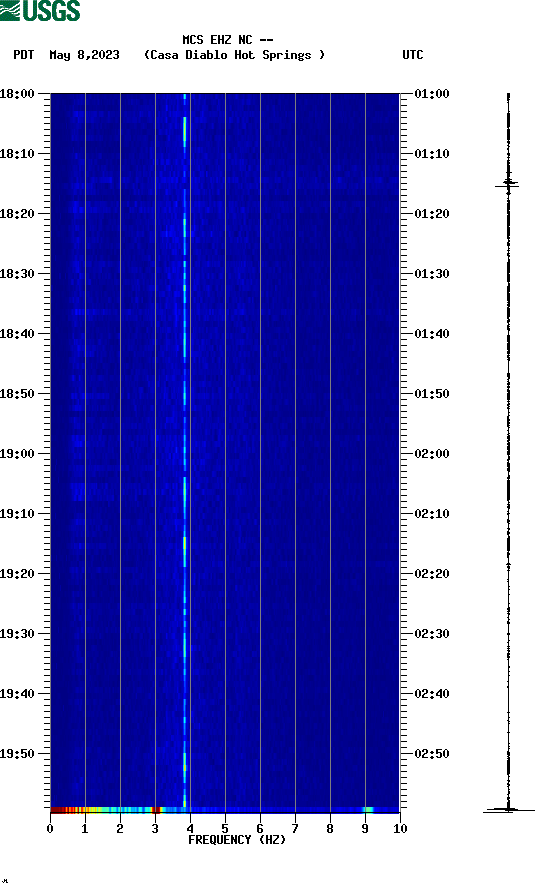
Task: Click the '18:40' PDT time label
Action: pyautogui.click(x=17, y=333)
